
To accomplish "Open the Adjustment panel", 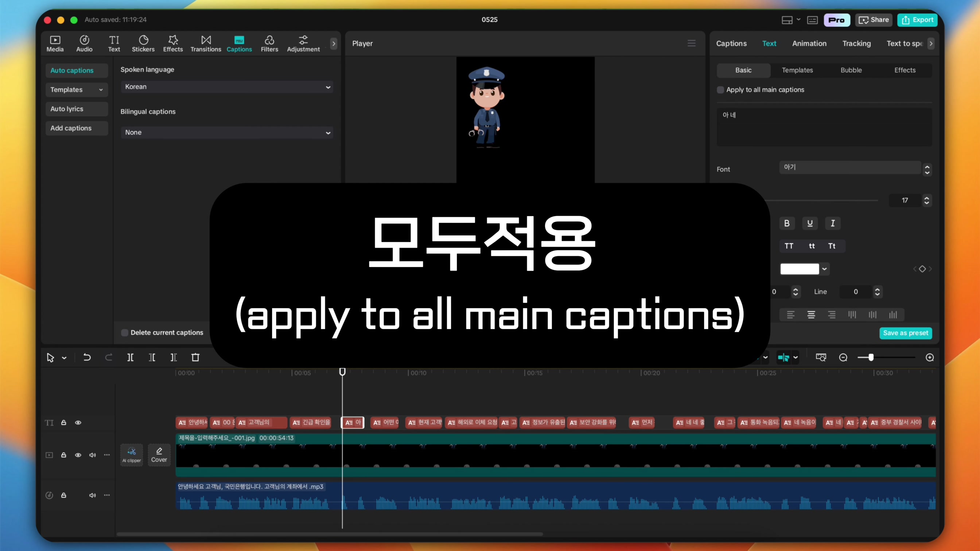I will pos(303,44).
